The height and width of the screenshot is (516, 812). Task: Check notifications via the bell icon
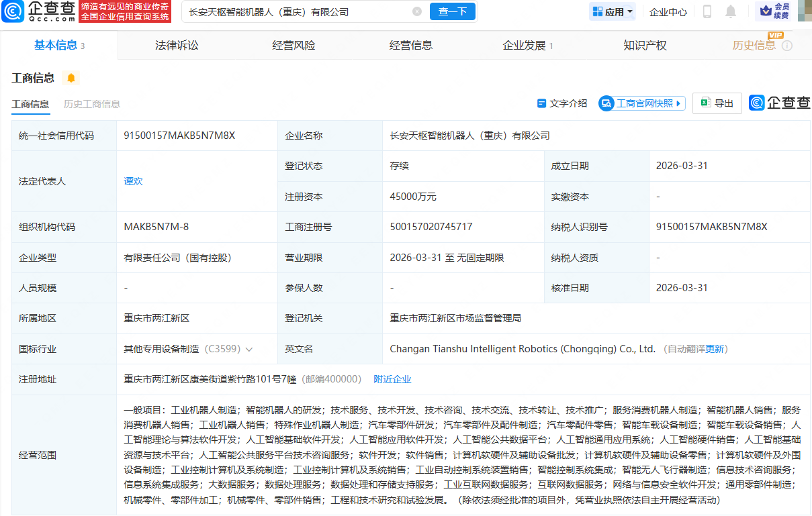(730, 11)
